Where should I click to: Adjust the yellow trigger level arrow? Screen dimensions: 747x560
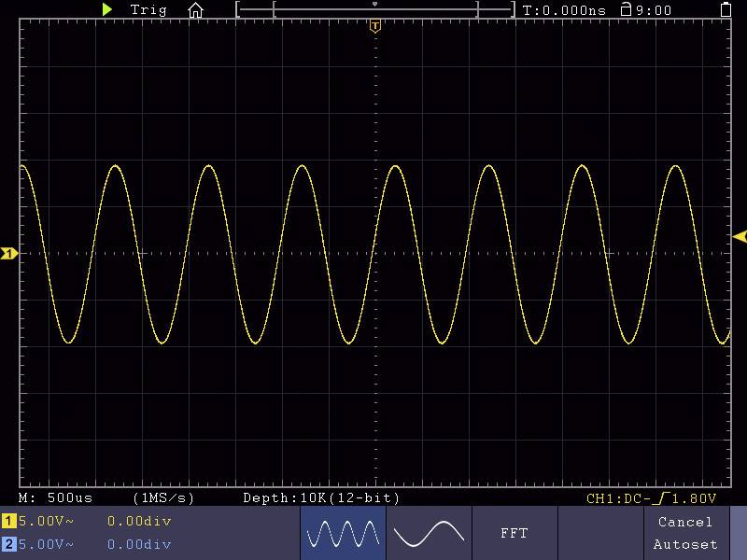point(739,236)
